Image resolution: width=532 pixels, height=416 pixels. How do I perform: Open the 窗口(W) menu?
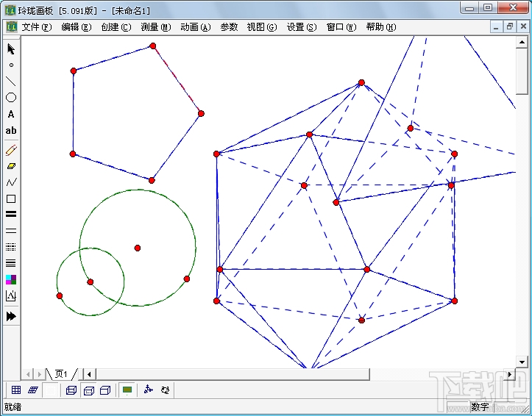click(341, 27)
